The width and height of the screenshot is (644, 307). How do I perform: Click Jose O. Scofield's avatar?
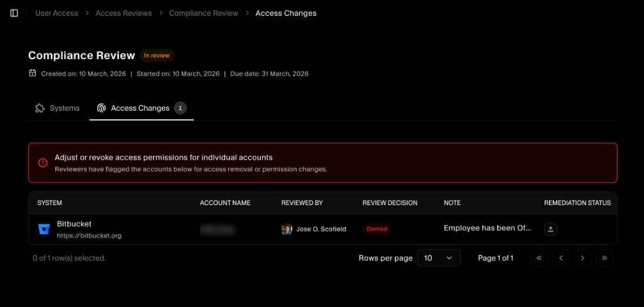pyautogui.click(x=287, y=229)
